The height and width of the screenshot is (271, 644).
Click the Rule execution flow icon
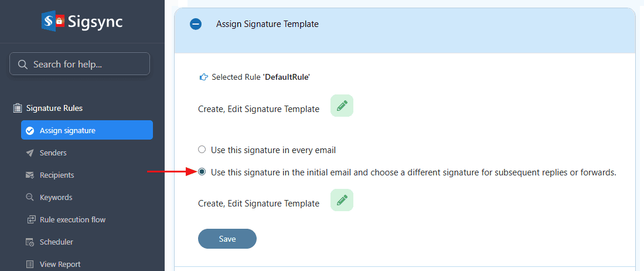tap(31, 220)
